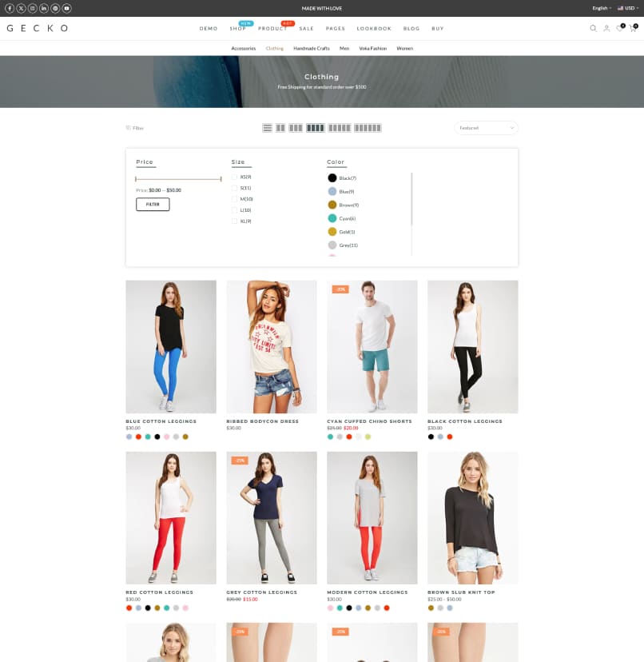Open the Pinterest social link
Viewport: 644px width, 662px height.
(x=55, y=9)
